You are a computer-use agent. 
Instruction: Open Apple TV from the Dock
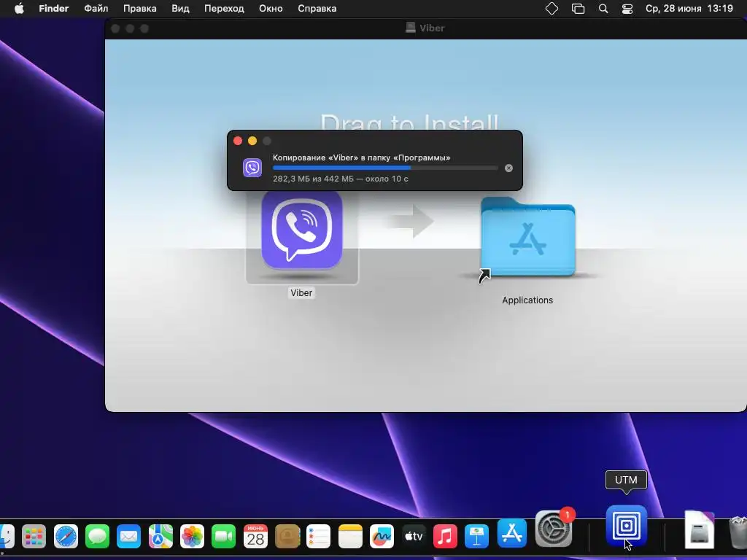point(414,537)
